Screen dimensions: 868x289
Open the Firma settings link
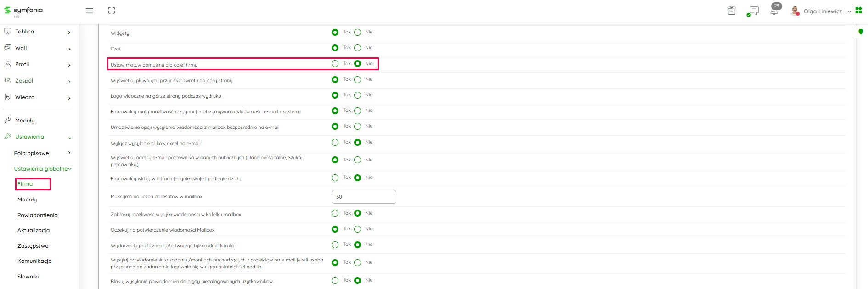(x=25, y=184)
